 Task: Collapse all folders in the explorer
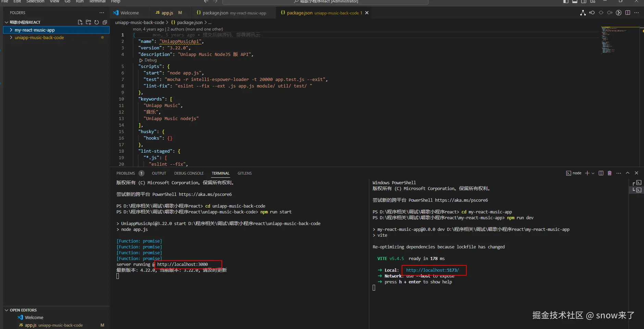pyautogui.click(x=105, y=22)
